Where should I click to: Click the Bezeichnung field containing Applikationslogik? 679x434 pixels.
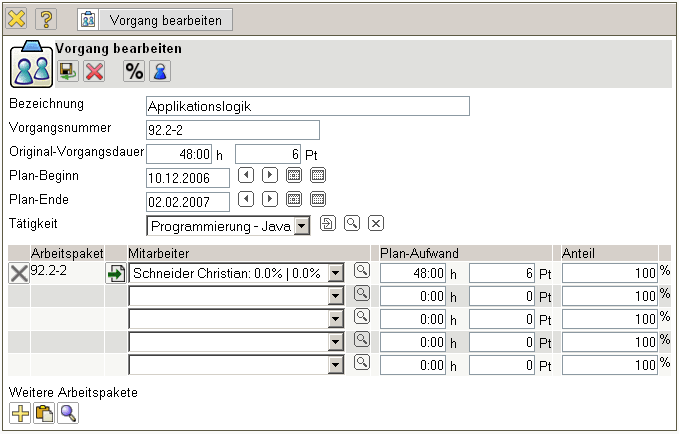click(307, 106)
